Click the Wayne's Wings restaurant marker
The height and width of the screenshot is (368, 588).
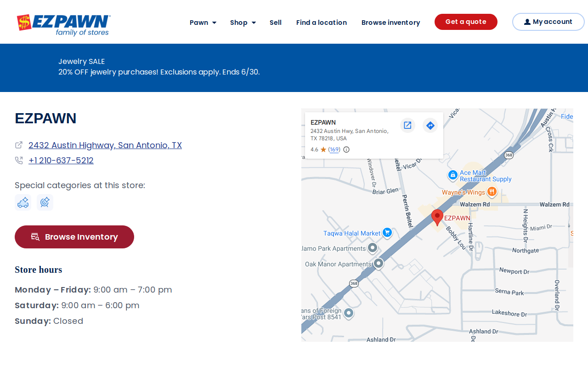pyautogui.click(x=492, y=191)
